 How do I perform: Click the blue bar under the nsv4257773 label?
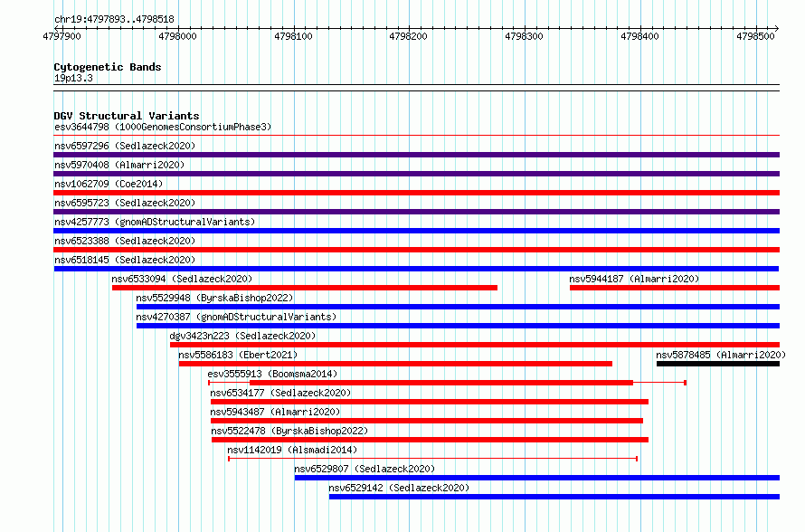point(416,231)
